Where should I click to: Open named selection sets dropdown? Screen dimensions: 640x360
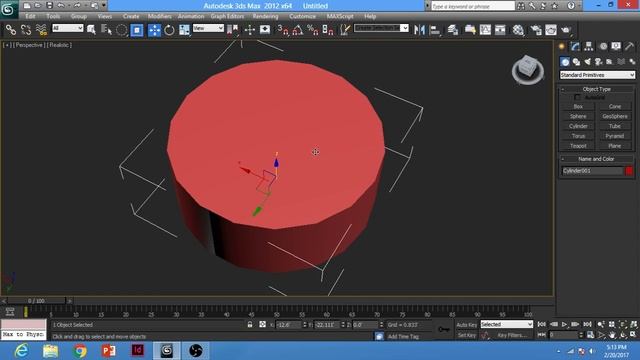381,28
